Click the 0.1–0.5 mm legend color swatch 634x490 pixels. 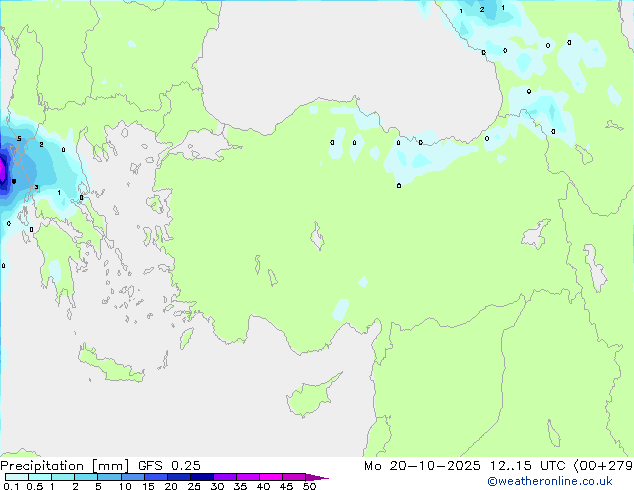[17, 477]
